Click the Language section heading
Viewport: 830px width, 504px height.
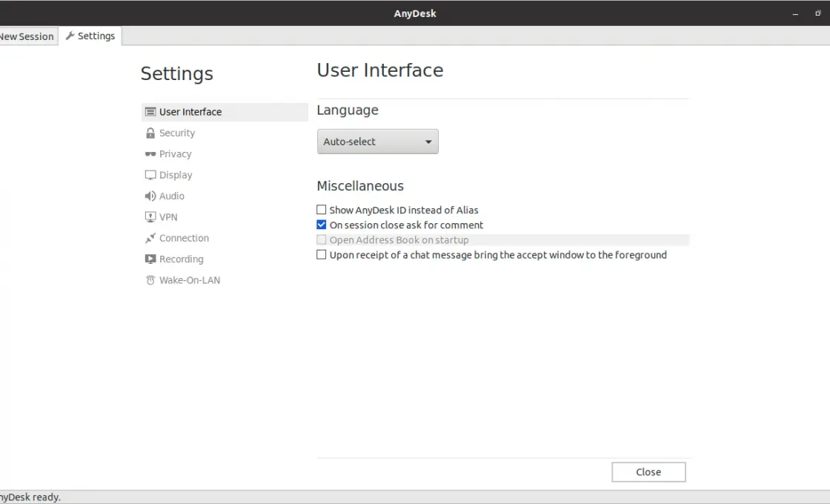click(348, 110)
